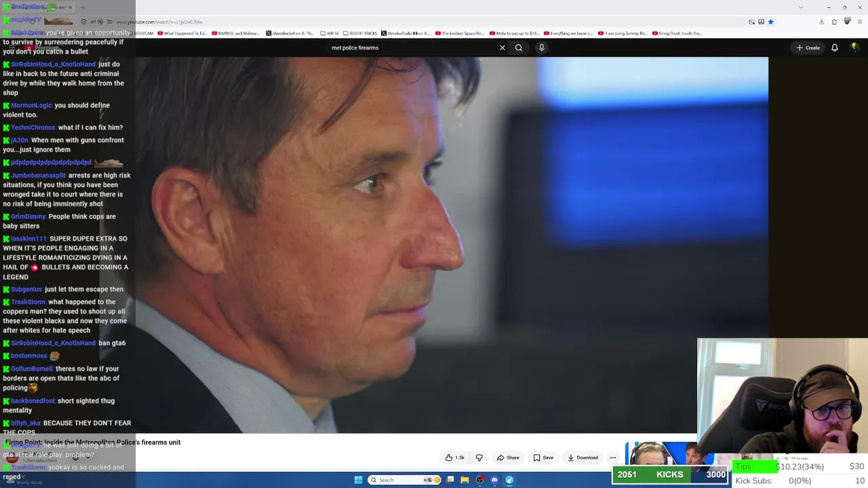Click username 'Jumbobananasplit' in chat
Image resolution: width=868 pixels, height=488 pixels.
[x=38, y=176]
